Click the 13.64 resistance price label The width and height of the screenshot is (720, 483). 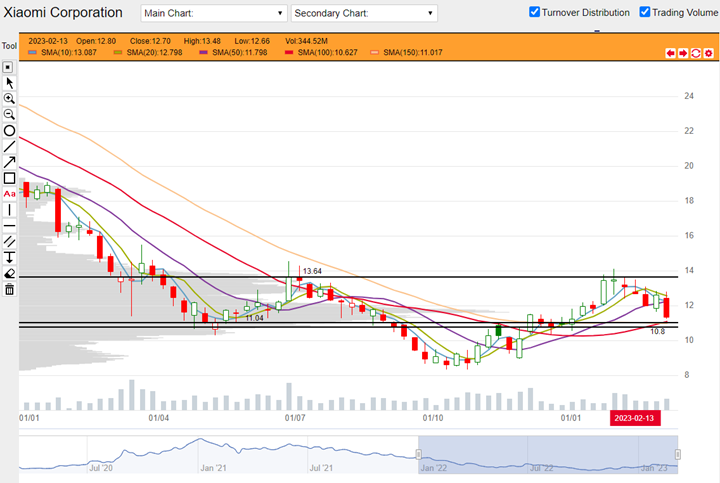click(x=312, y=271)
